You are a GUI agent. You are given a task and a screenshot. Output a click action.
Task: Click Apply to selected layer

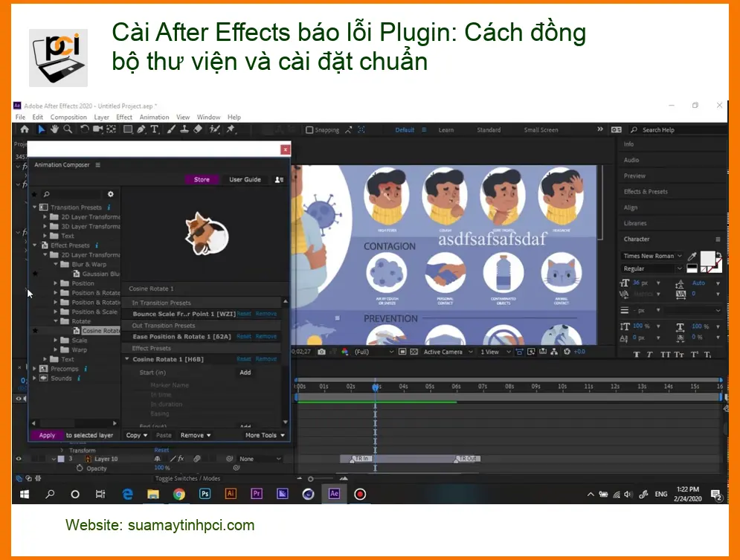(x=47, y=435)
